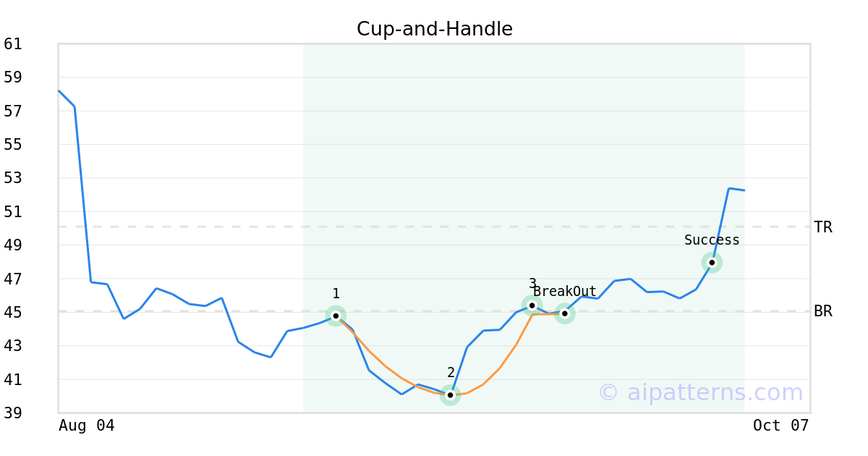Click the Oct 07 end date label
The height and width of the screenshot is (456, 868).
pyautogui.click(x=780, y=426)
